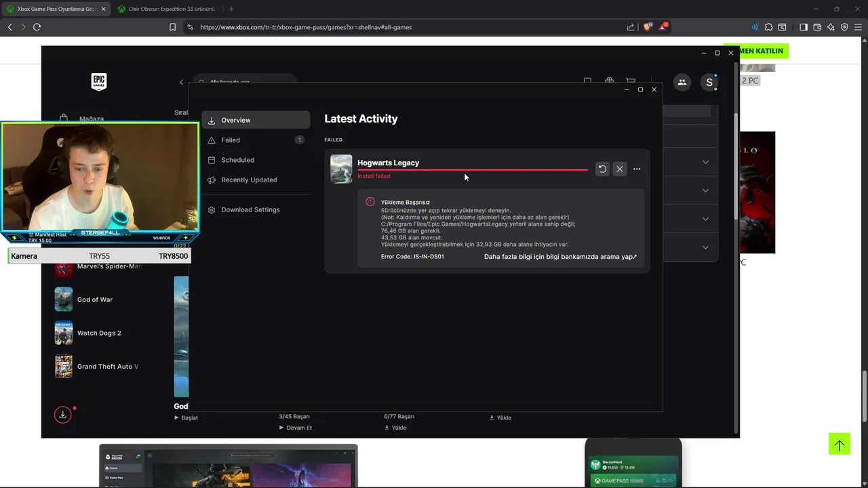
Task: Open Download Settings
Action: click(256, 209)
